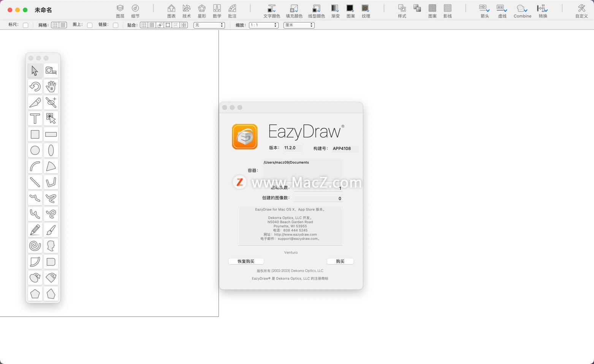The height and width of the screenshot is (364, 594).
Task: Pick the arc tool
Action: (35, 166)
